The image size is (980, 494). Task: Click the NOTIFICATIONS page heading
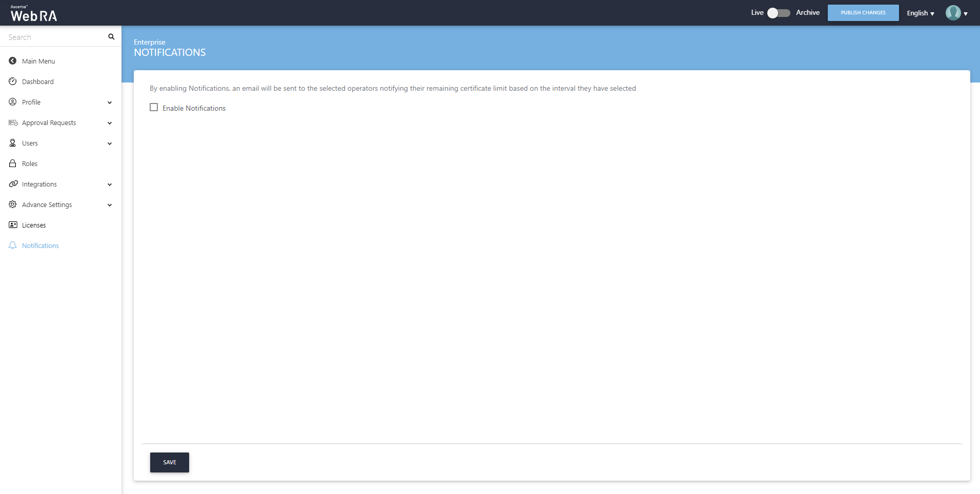[x=170, y=52]
